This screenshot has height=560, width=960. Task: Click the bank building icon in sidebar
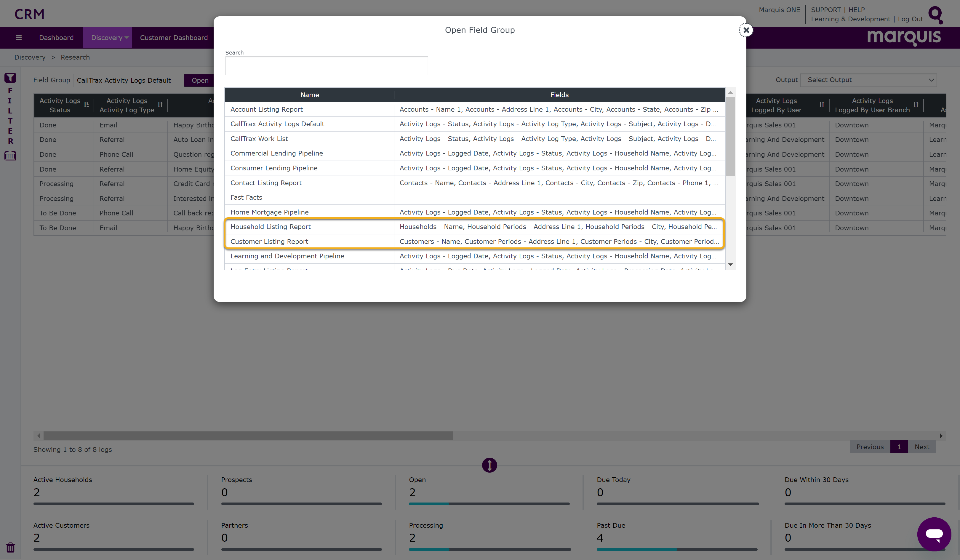pos(10,156)
